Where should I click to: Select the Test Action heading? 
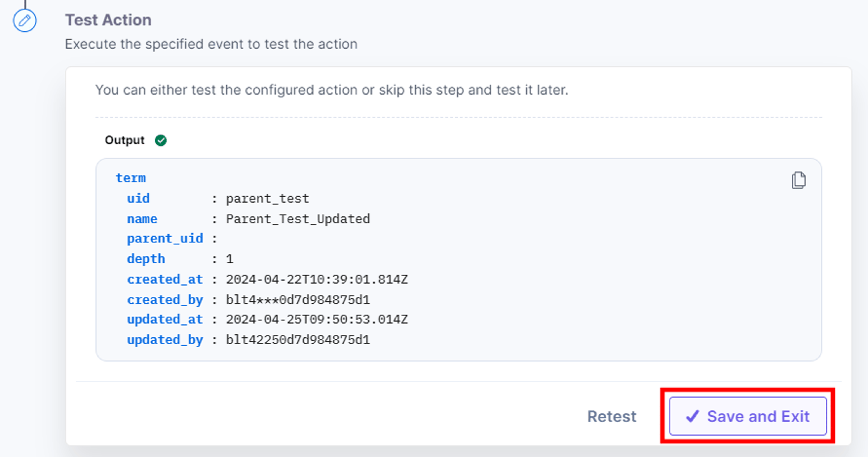(x=108, y=20)
